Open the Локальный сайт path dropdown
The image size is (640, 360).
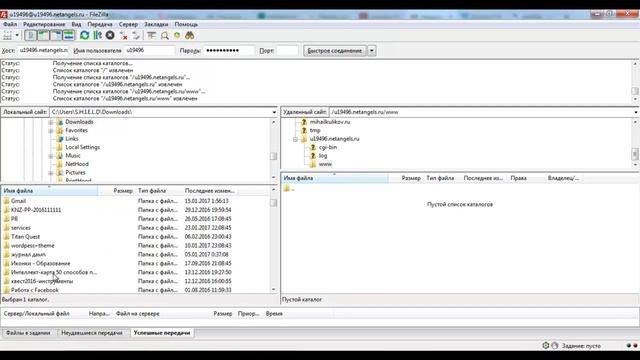(274, 112)
